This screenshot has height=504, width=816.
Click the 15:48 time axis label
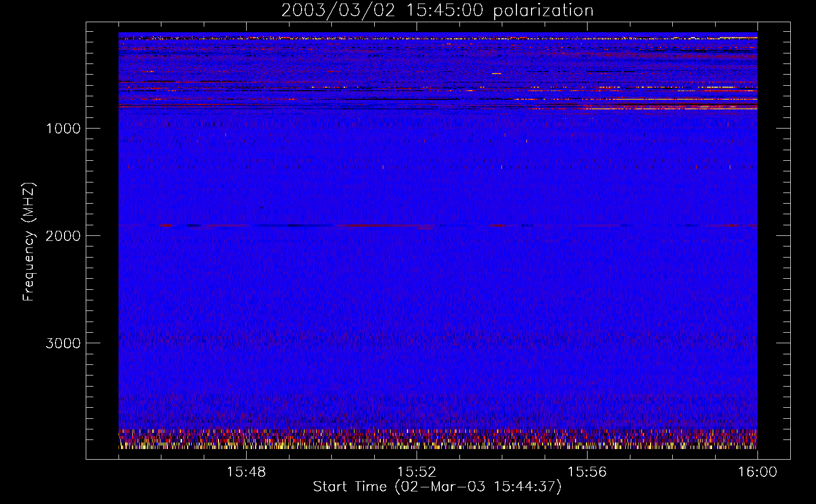tap(246, 472)
